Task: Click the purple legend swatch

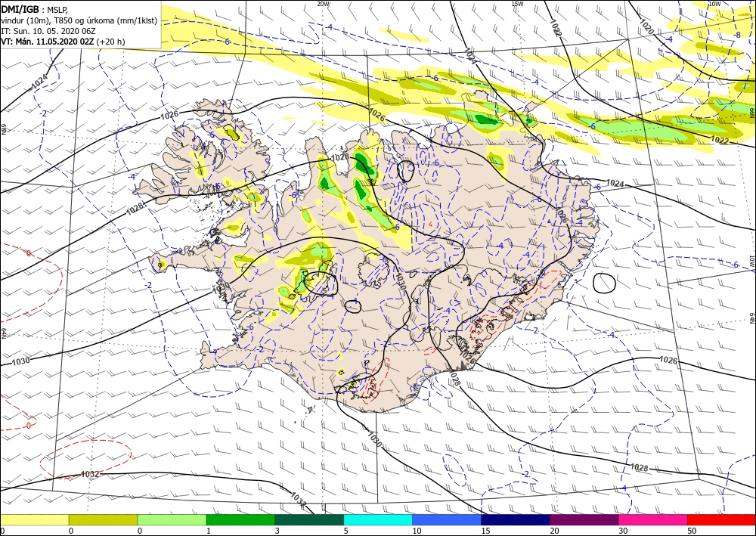Action: [x=584, y=519]
